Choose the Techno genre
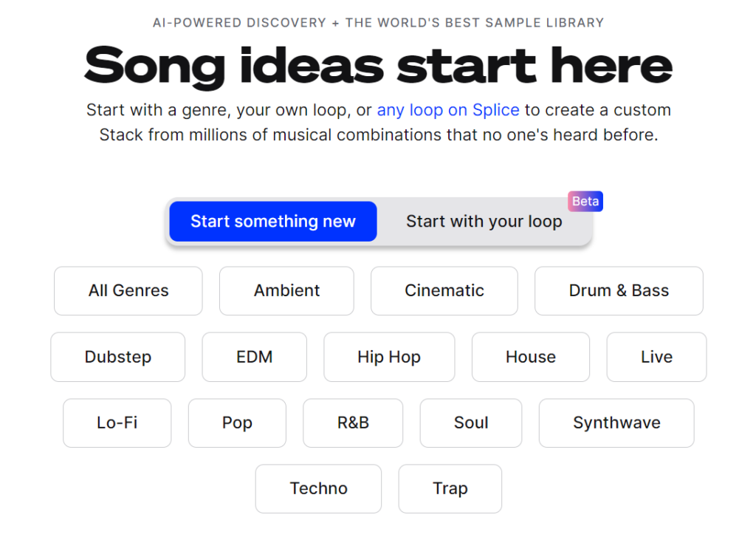The width and height of the screenshot is (756, 557). pos(318,488)
